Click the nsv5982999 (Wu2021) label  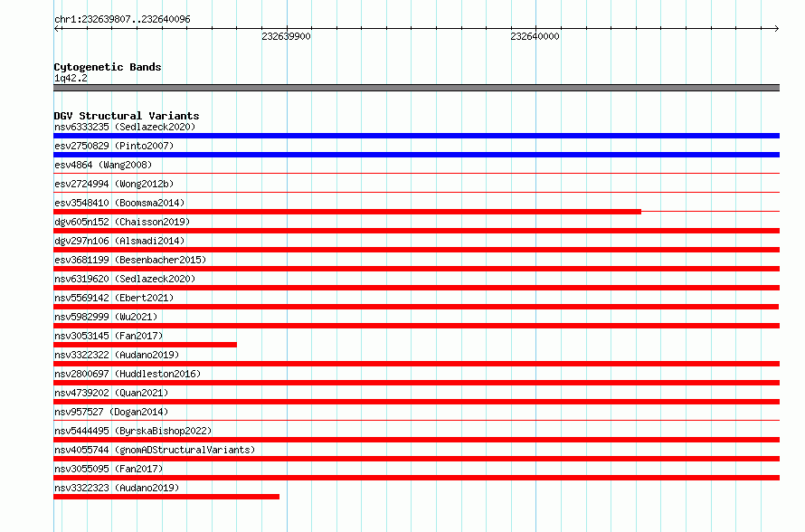(x=106, y=317)
